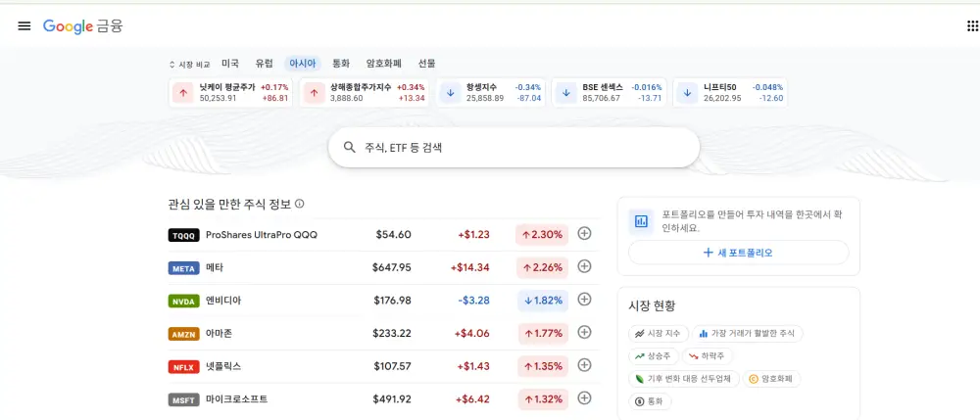Image resolution: width=980 pixels, height=420 pixels.
Task: Open the 아마존 stock row
Action: [x=382, y=333]
